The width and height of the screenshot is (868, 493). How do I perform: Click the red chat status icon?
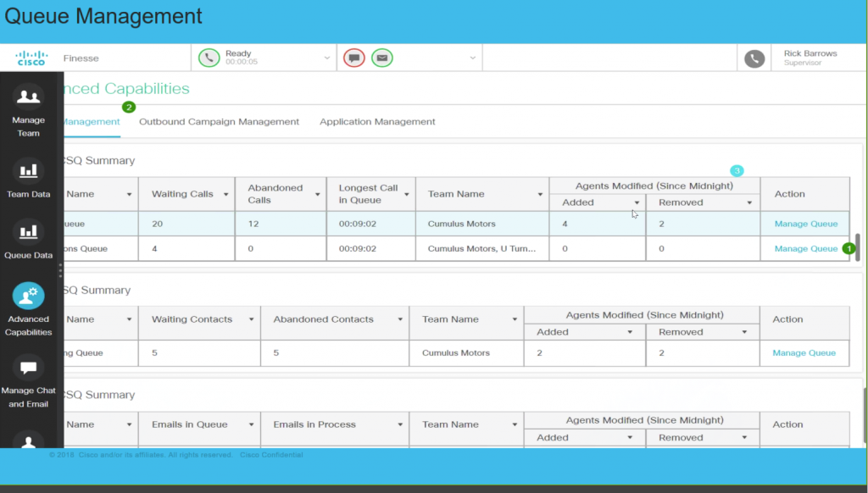353,58
